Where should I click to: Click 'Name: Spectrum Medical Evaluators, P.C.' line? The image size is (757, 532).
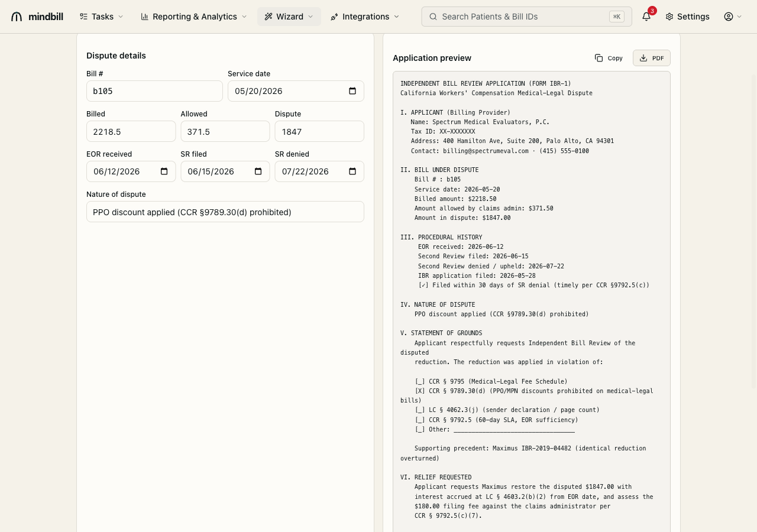480,122
